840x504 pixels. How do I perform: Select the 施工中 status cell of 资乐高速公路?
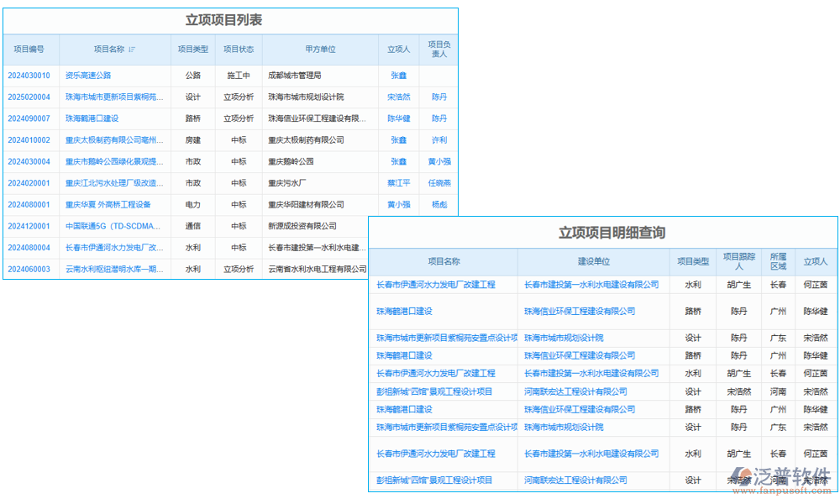coord(239,75)
